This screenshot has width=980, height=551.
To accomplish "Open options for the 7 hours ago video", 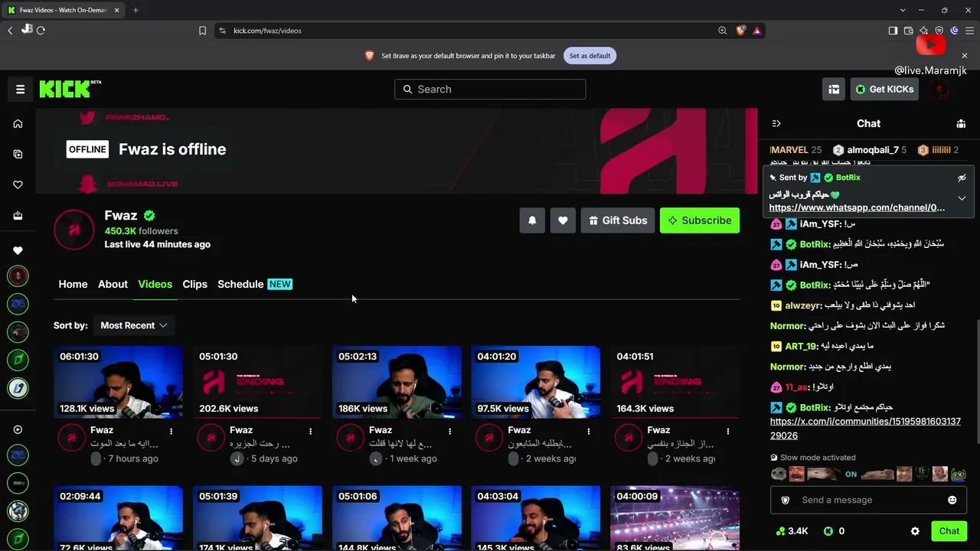I will tap(171, 432).
